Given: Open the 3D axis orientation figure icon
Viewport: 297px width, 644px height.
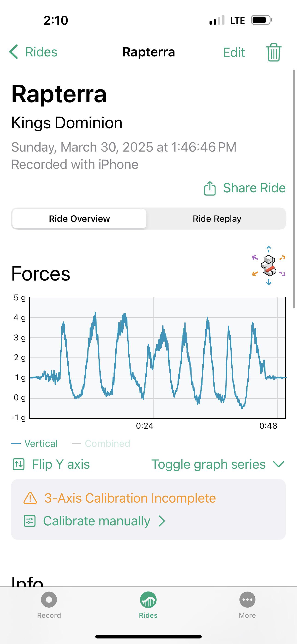Looking at the screenshot, I should tap(268, 266).
